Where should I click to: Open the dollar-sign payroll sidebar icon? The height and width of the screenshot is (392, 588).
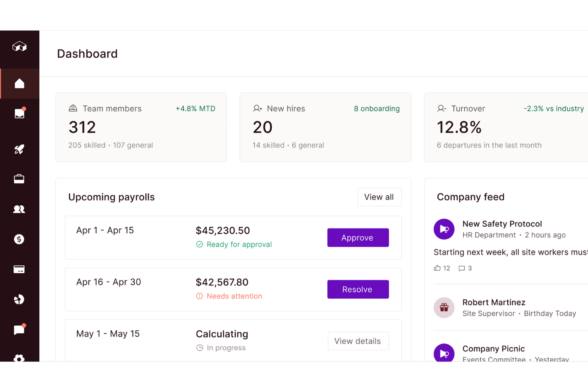(x=19, y=239)
